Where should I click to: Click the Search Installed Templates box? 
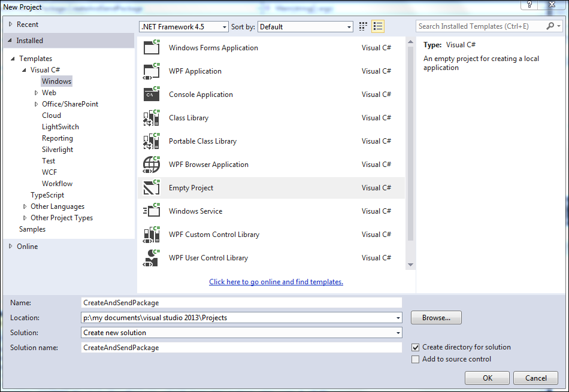(481, 26)
